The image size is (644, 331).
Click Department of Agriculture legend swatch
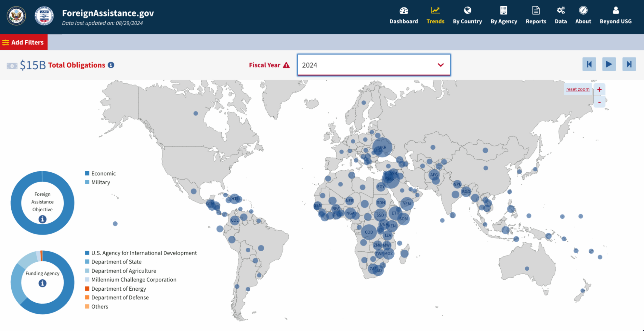click(87, 271)
